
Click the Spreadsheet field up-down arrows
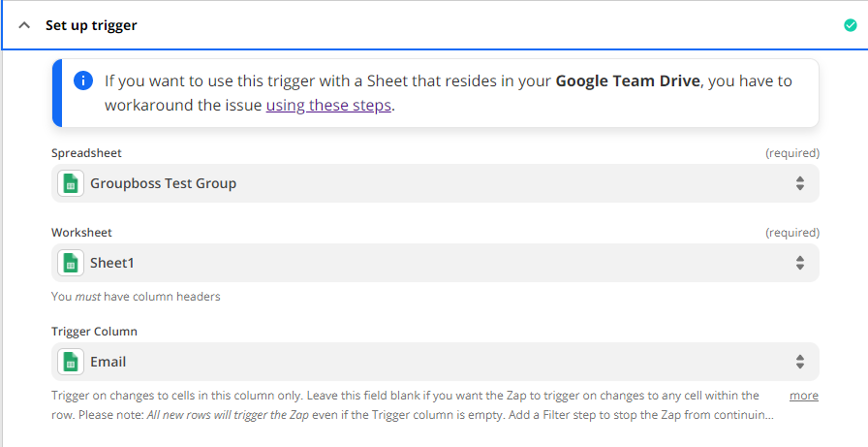click(x=800, y=183)
